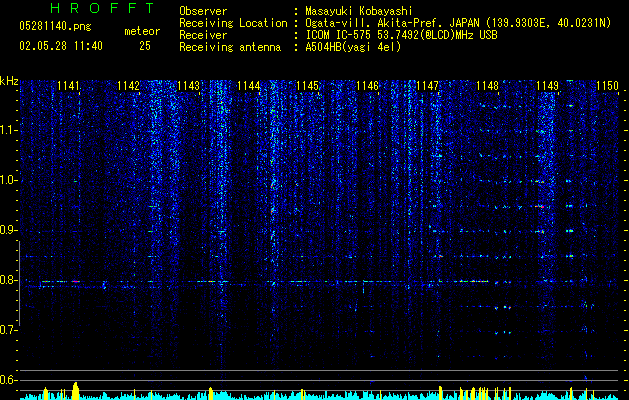Click the 0.6 kHz axis label

[x=9, y=380]
